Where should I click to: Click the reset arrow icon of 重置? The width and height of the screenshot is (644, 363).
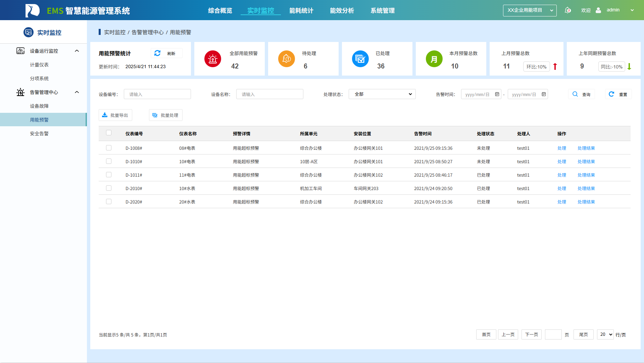tap(611, 94)
